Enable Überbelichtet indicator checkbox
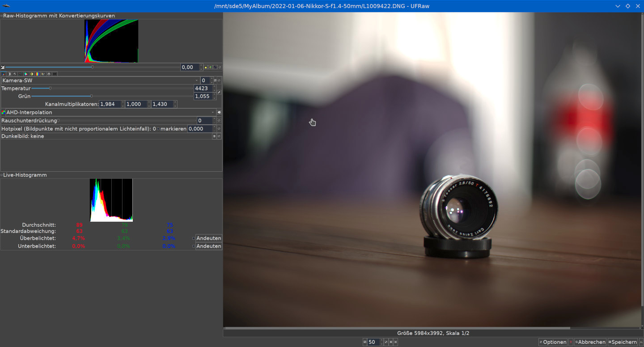The width and height of the screenshot is (644, 347). coord(194,238)
